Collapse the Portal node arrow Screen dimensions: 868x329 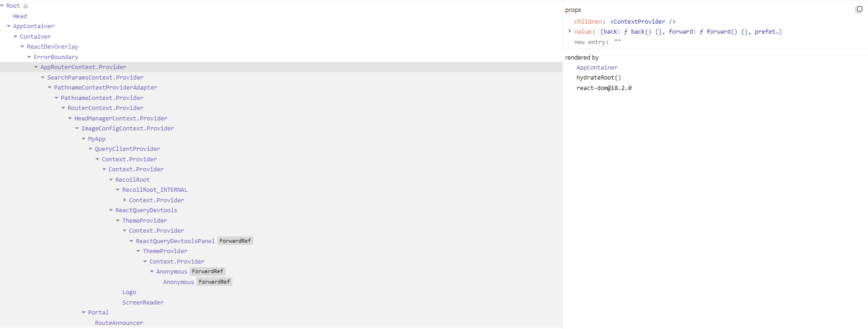pos(84,312)
